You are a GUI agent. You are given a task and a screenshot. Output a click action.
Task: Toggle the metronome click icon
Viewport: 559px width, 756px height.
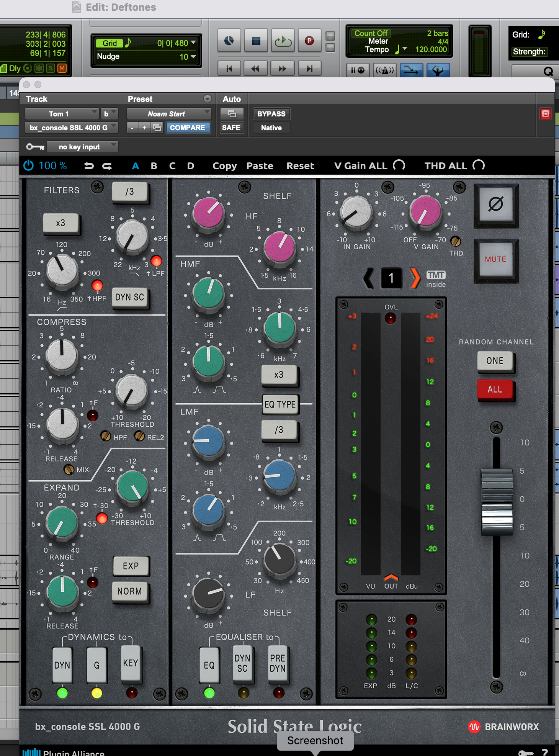click(384, 70)
